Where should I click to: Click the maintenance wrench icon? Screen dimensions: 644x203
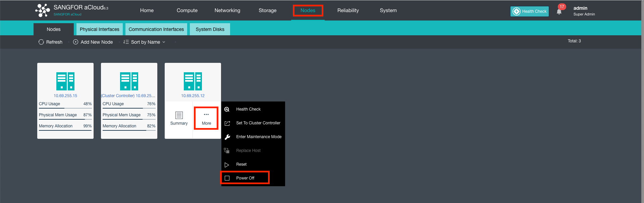[227, 137]
